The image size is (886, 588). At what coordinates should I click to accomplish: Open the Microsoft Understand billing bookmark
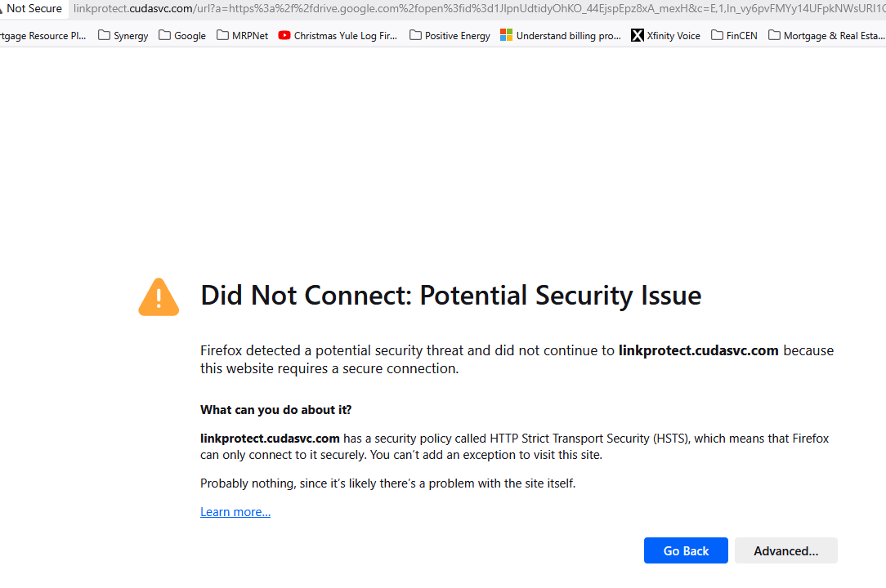[561, 35]
